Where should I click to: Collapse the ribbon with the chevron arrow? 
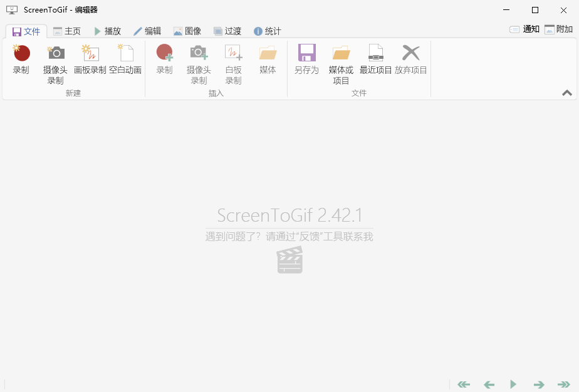tap(567, 92)
